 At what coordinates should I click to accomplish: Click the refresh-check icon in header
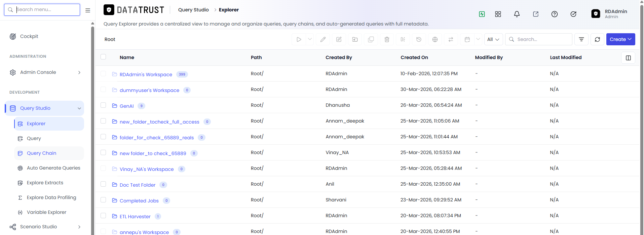click(573, 14)
